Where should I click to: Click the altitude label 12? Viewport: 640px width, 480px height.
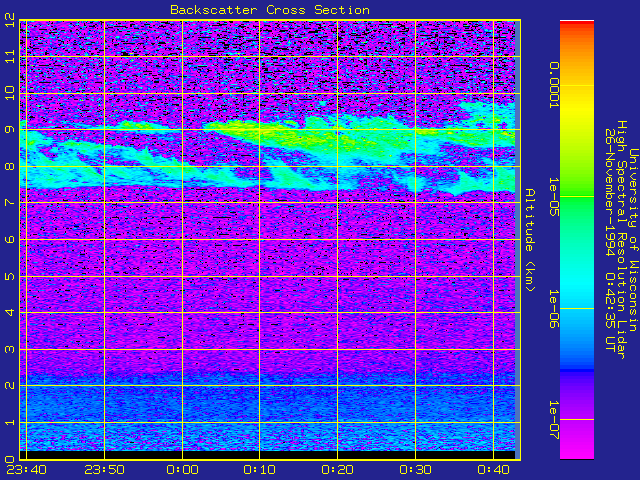point(11,19)
